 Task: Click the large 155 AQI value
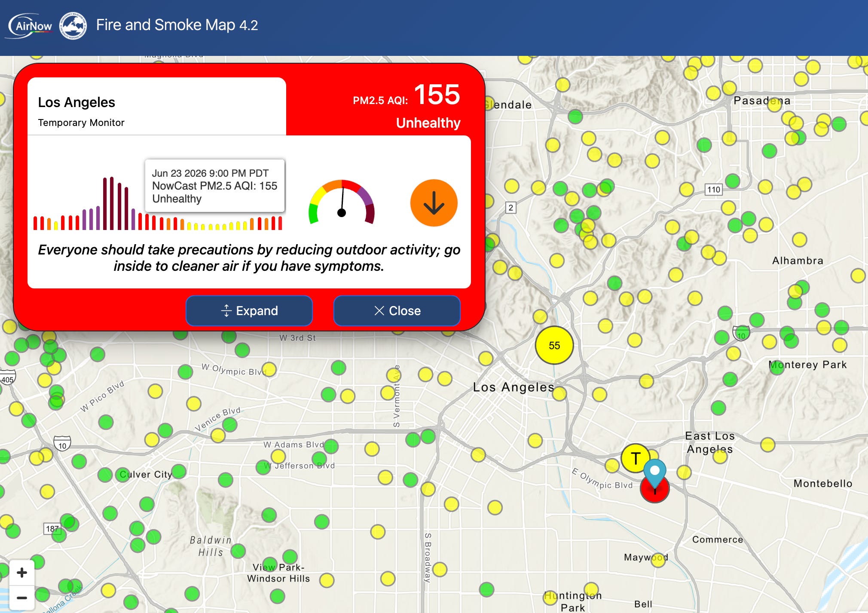[437, 95]
